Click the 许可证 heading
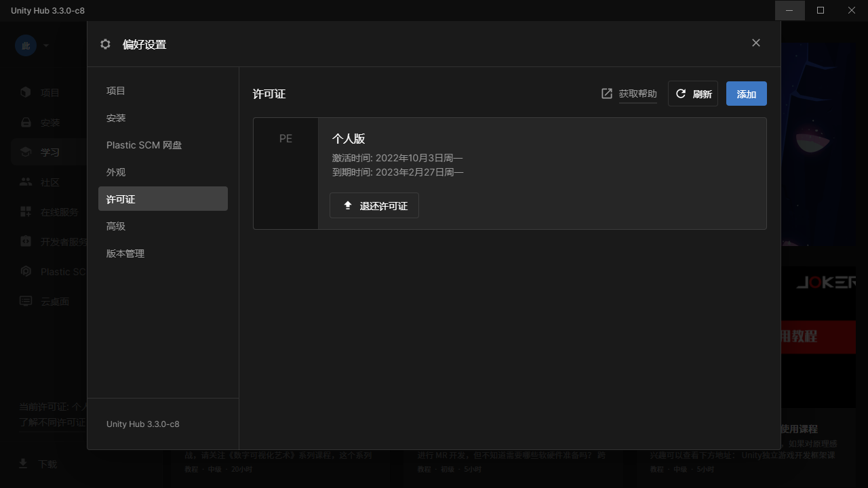Screen dimensions: 868x488 (x=269, y=94)
